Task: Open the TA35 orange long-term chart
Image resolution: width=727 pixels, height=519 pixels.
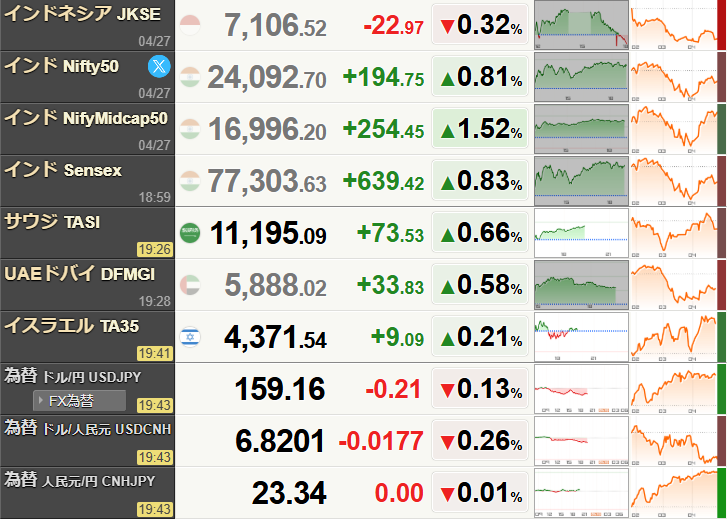Action: 674,337
